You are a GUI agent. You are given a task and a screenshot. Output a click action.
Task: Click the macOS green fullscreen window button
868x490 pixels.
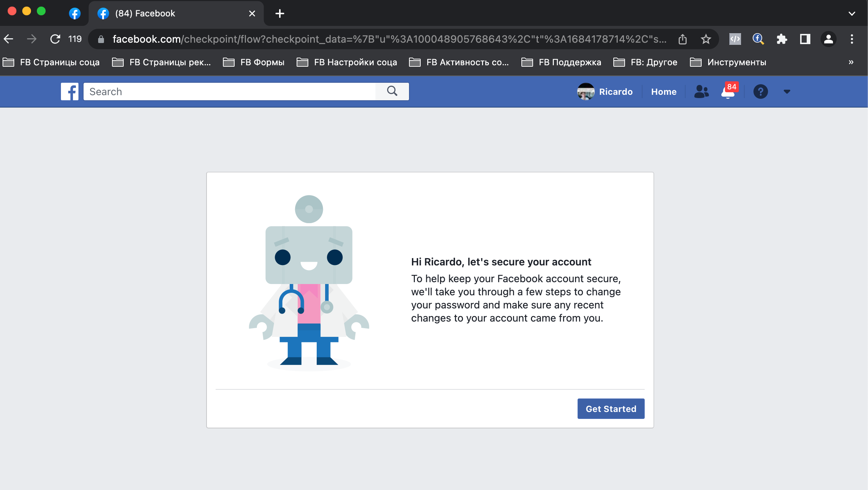tap(41, 11)
